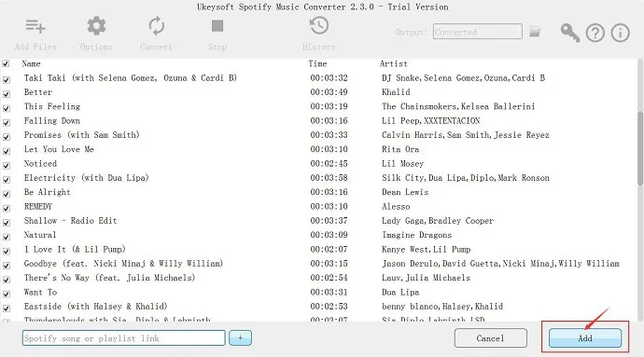Uncheck the Electricity (with Dua Lipa) checkbox
This screenshot has height=357, width=644.
point(7,180)
